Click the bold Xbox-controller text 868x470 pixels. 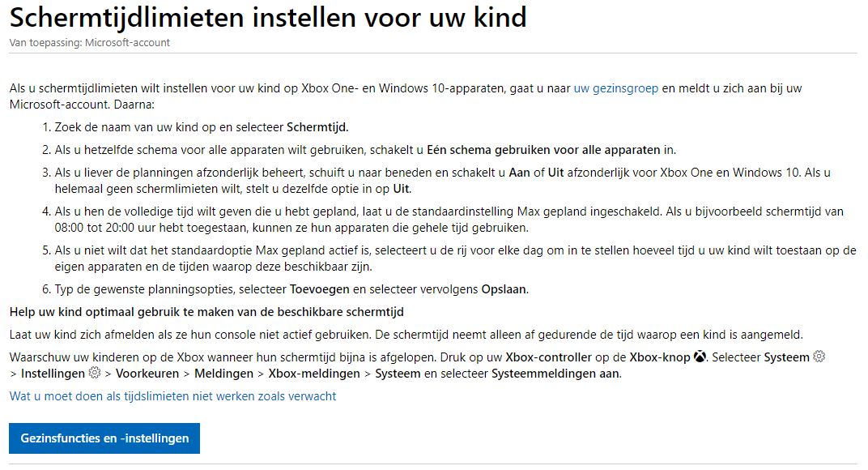click(x=549, y=357)
